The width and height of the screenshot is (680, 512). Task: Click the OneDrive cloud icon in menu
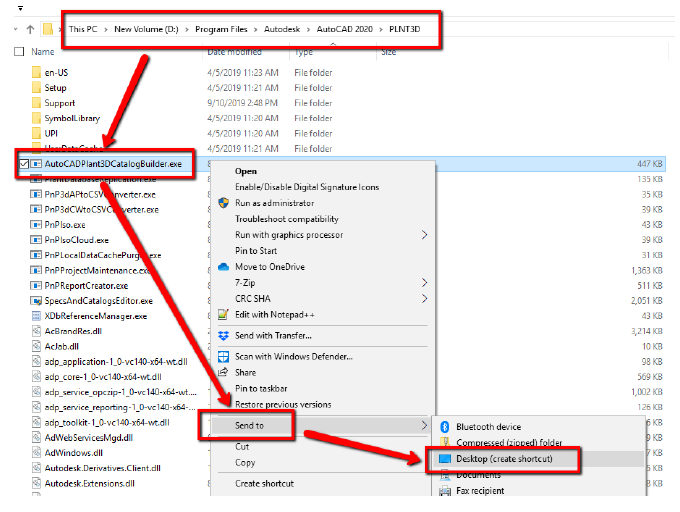click(223, 267)
